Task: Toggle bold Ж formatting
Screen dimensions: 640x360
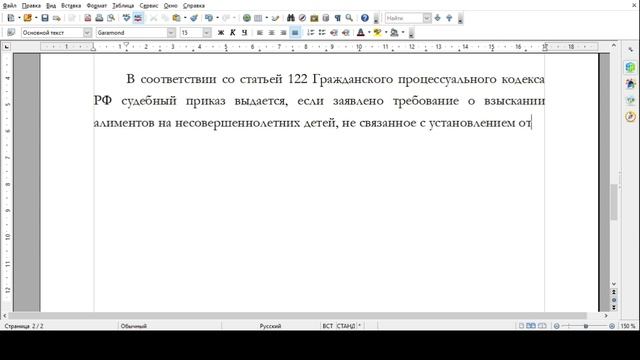Action: (x=221, y=32)
